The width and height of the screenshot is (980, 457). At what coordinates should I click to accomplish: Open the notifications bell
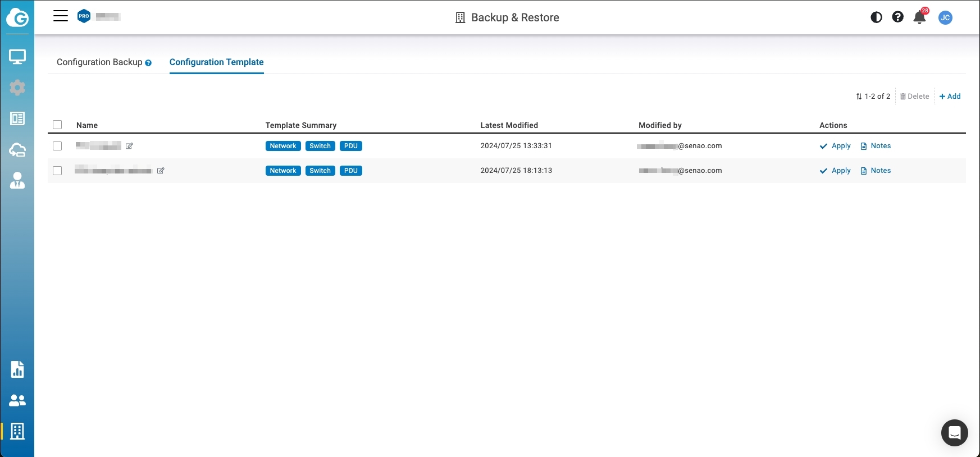click(919, 17)
